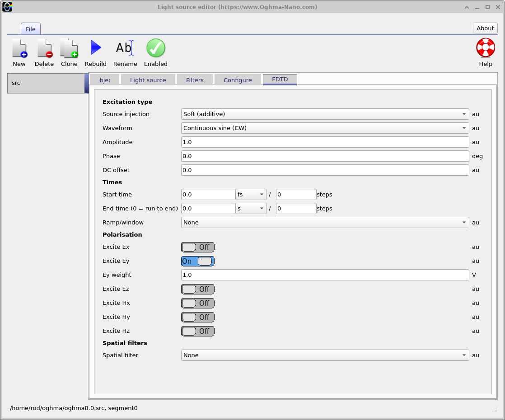Click the Polarisation section heading

(x=122, y=234)
